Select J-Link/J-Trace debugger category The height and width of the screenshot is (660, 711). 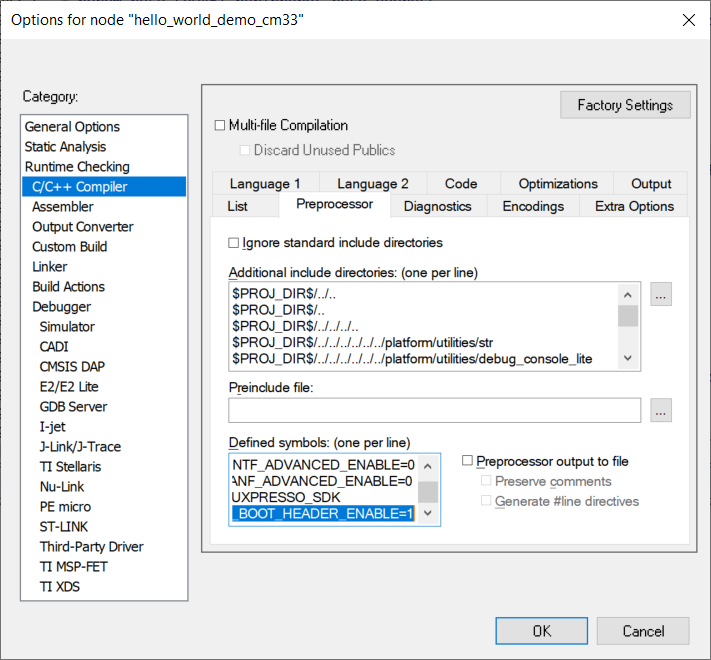point(80,447)
